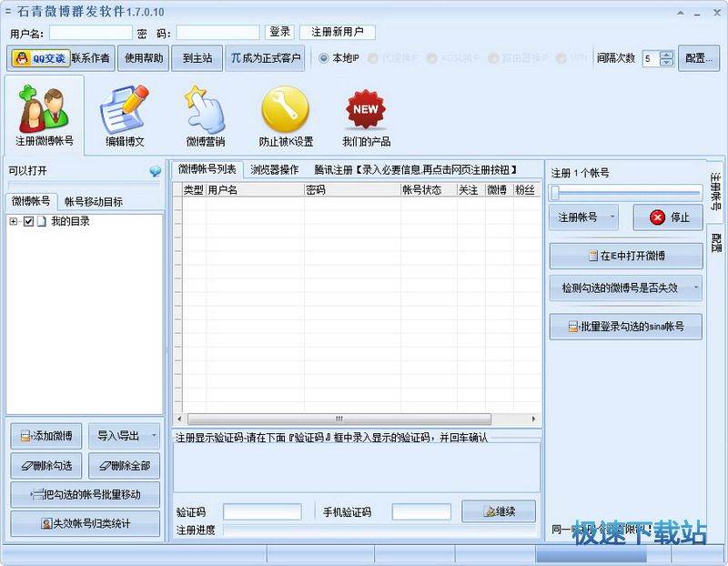Open the 编辑博文 notepad icon
The image size is (728, 566).
pos(124,111)
